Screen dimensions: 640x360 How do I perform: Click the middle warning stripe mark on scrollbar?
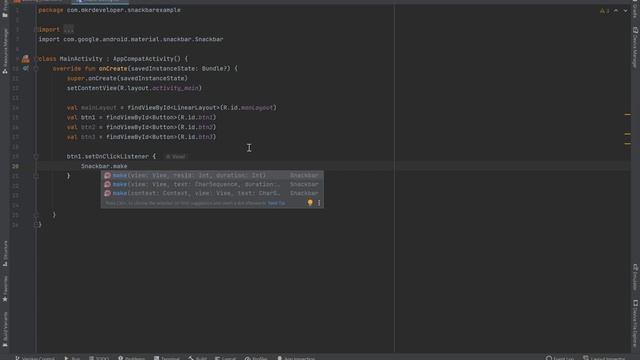coord(628,134)
